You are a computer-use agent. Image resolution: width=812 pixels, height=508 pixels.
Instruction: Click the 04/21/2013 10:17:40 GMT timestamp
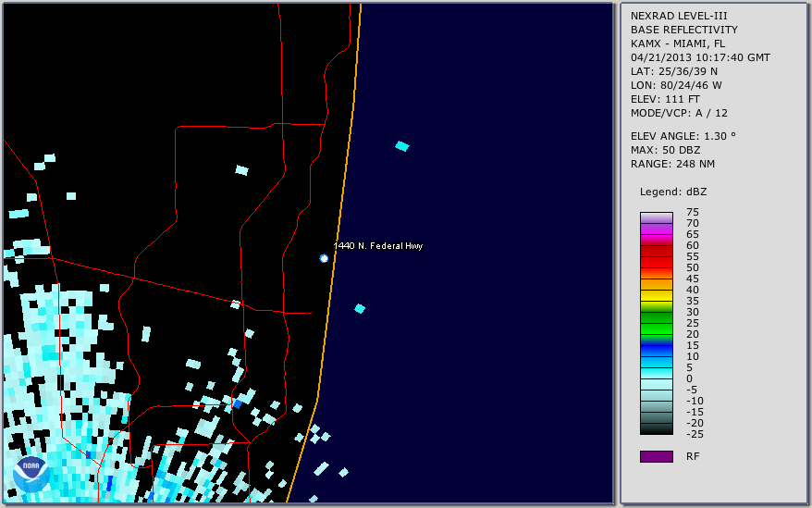coord(700,57)
